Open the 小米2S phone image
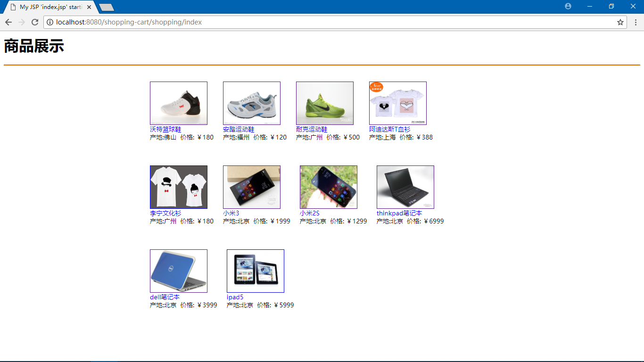The width and height of the screenshot is (644, 362). pos(329,187)
